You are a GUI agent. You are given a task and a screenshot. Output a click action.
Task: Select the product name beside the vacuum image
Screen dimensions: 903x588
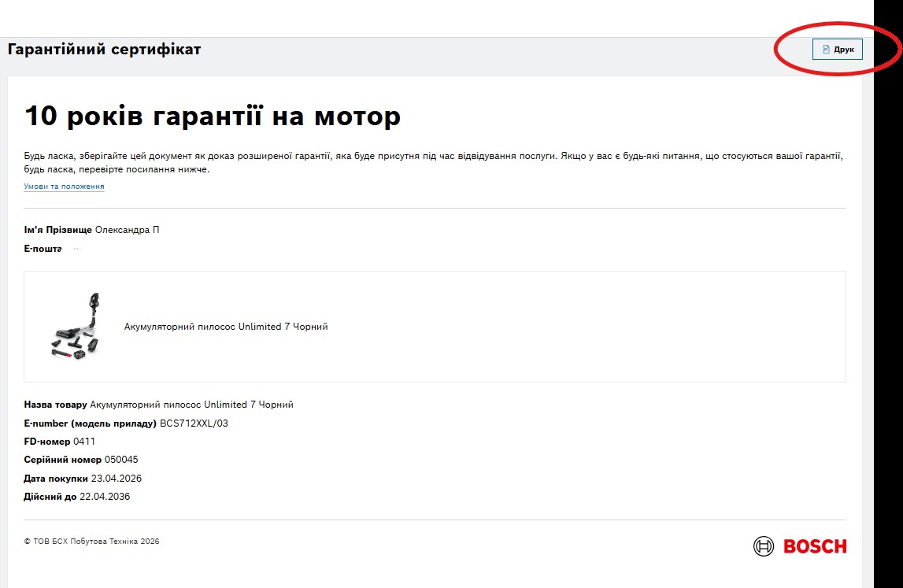tap(226, 327)
